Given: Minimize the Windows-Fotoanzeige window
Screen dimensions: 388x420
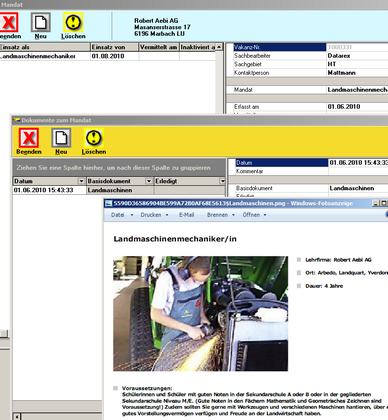Looking at the screenshot, I should coord(376,203).
